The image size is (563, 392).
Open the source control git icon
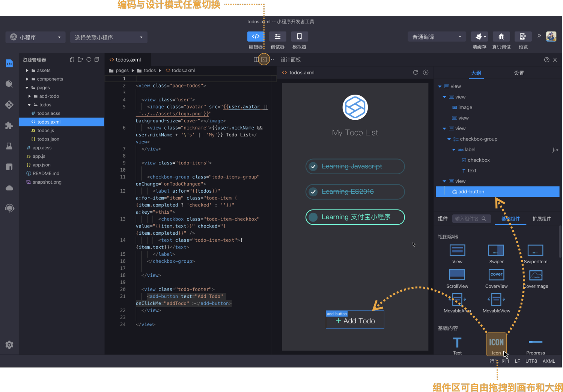9,104
